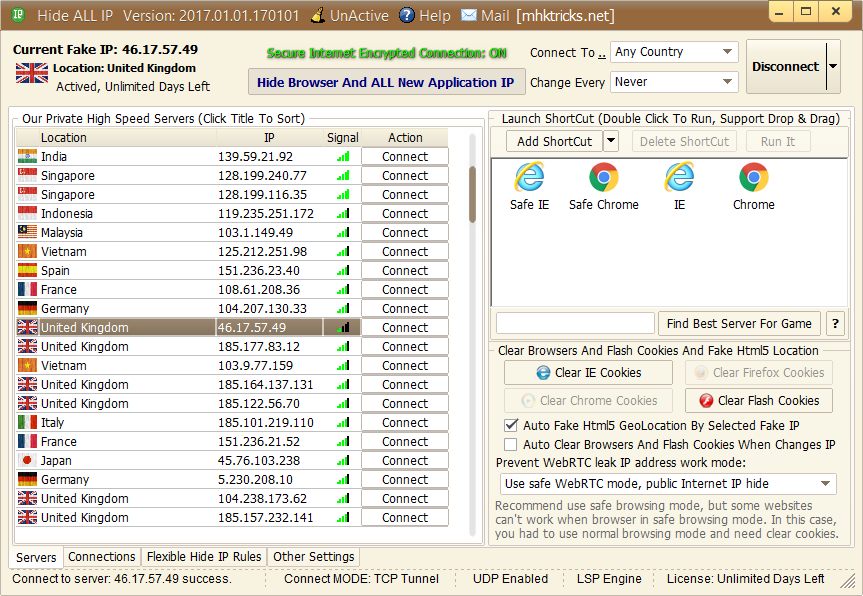Viewport: 863px width, 596px height.
Task: Click the Hide ALL IP app logo in title bar
Action: [x=18, y=14]
